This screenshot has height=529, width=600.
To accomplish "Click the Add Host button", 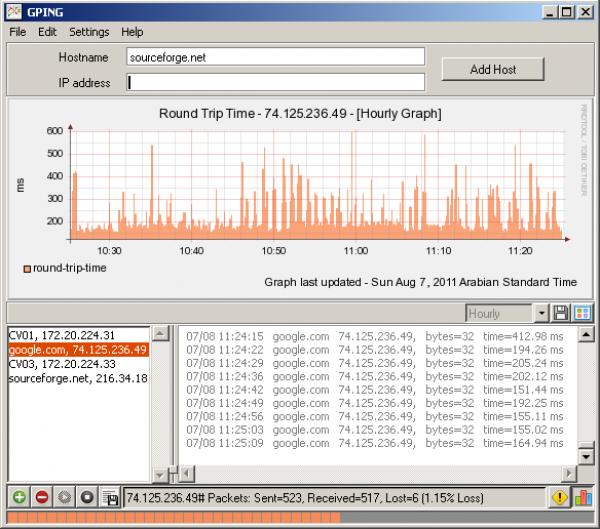I will tap(493, 68).
